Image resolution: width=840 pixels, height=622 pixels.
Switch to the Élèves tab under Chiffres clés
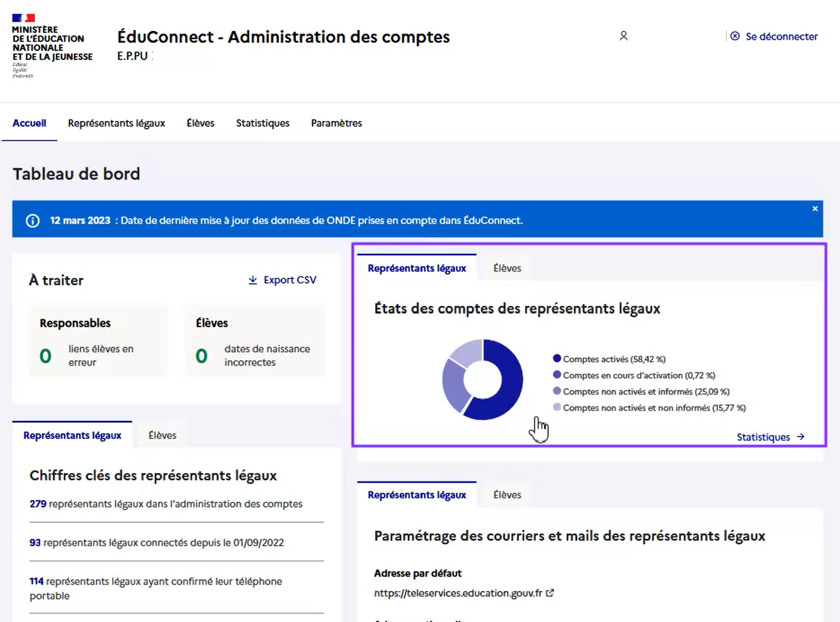(x=163, y=435)
